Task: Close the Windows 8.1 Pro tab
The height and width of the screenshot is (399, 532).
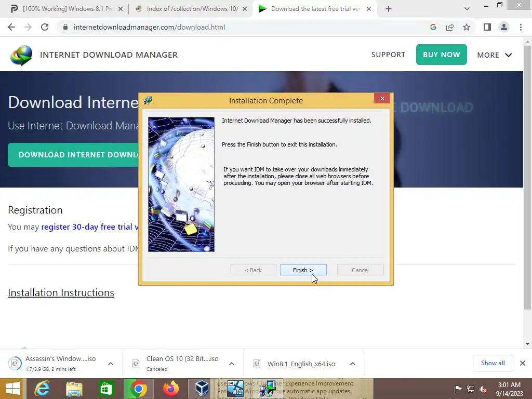Action: click(x=121, y=9)
